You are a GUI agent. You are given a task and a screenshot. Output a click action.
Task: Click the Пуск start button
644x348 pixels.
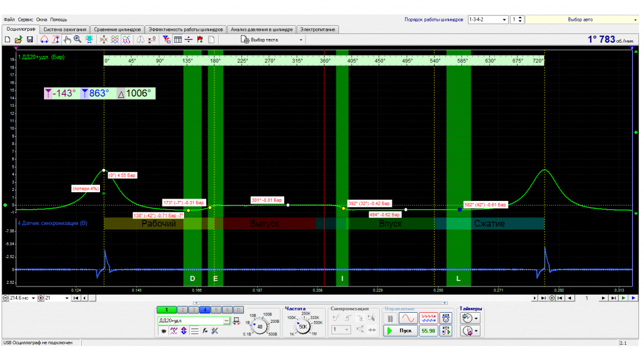pos(401,331)
